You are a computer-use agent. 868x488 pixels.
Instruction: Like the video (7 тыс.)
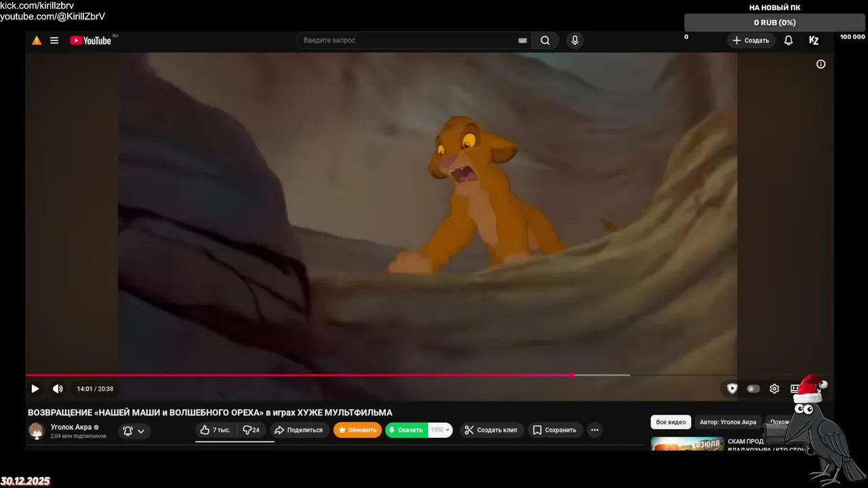(x=216, y=430)
